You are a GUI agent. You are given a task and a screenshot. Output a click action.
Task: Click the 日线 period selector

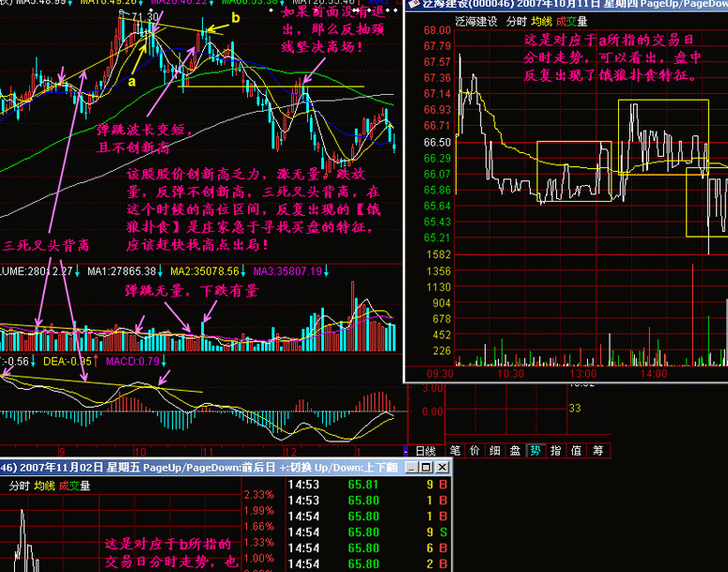[x=426, y=451]
